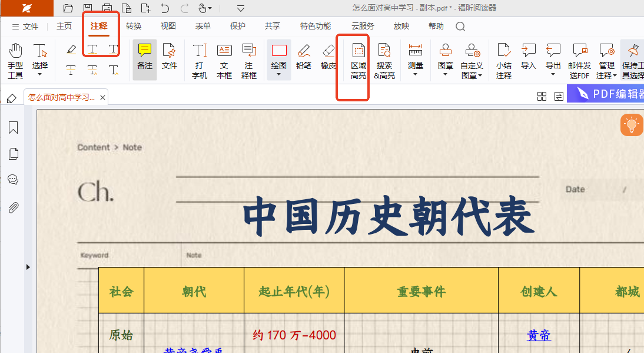Open the attachments paperclip panel
Viewport: 644px width, 353px height.
(13, 207)
